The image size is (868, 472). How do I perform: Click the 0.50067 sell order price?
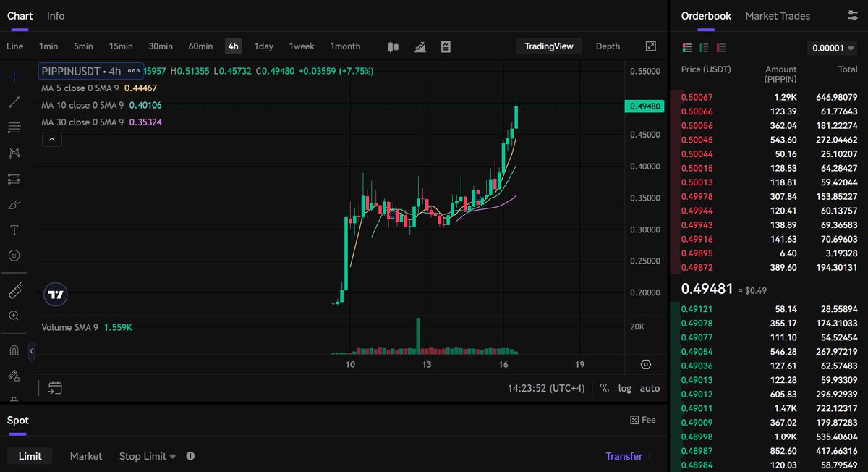click(697, 97)
